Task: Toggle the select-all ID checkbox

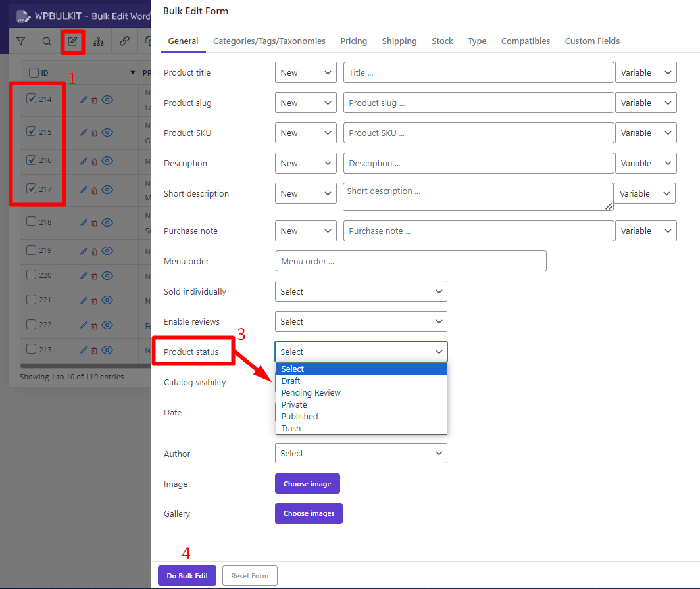Action: pos(32,72)
